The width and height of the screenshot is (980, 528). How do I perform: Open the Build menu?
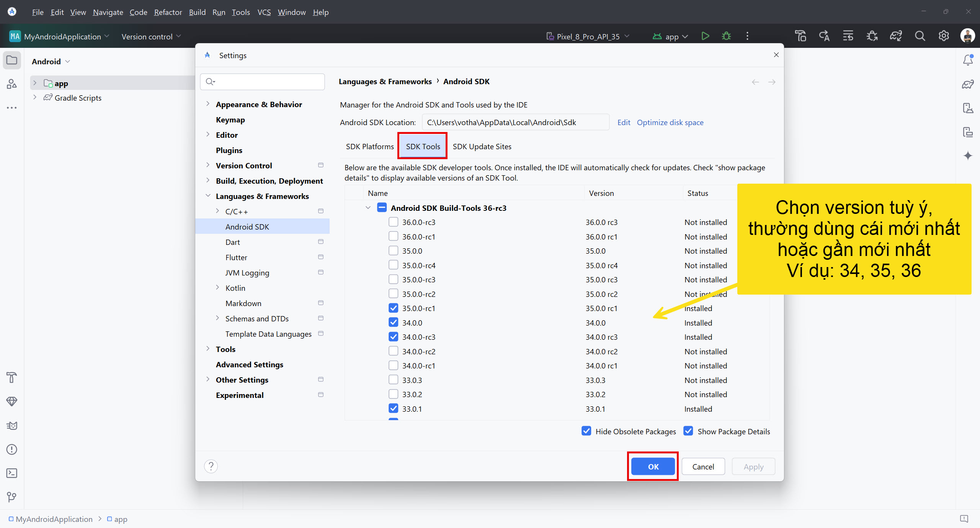coord(197,12)
